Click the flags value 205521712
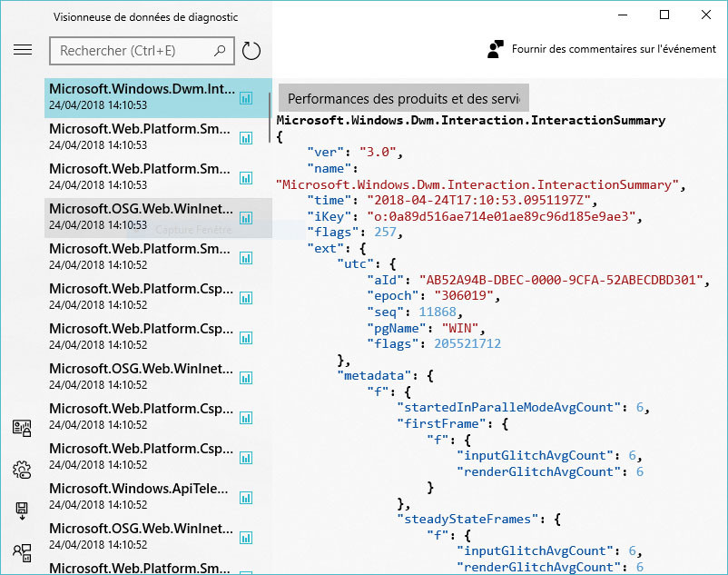 pyautogui.click(x=467, y=343)
